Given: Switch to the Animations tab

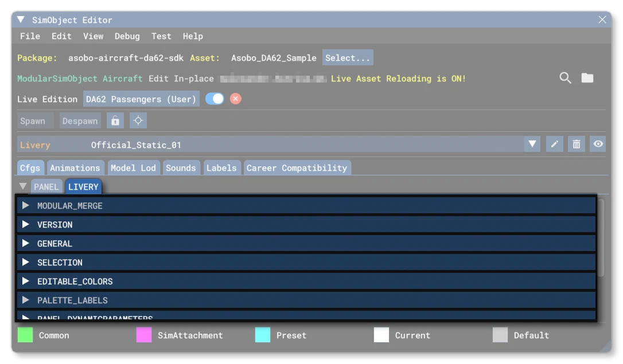Looking at the screenshot, I should (x=75, y=168).
